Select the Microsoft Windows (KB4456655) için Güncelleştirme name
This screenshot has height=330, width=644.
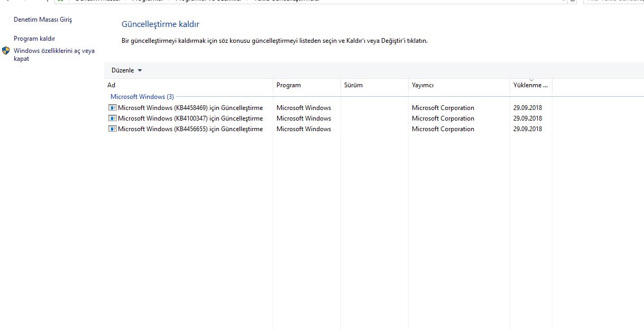pos(190,129)
